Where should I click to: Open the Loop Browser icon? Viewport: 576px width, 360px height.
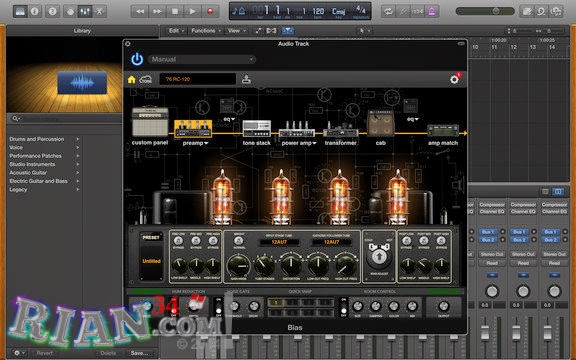coord(541,11)
